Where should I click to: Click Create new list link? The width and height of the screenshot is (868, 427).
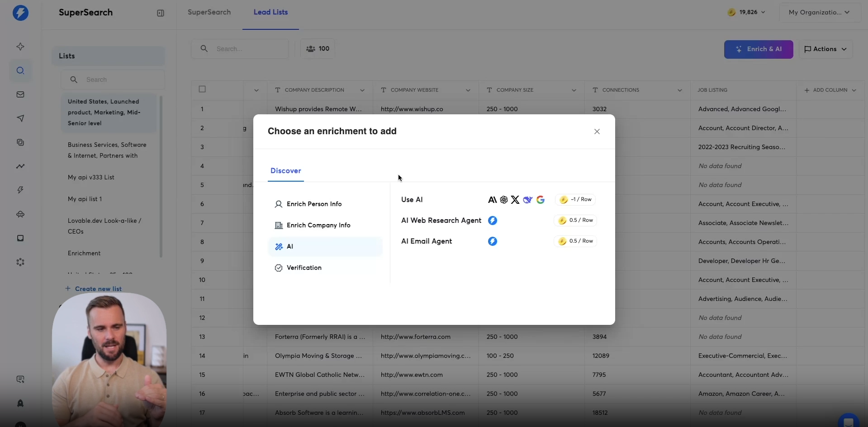tap(94, 289)
